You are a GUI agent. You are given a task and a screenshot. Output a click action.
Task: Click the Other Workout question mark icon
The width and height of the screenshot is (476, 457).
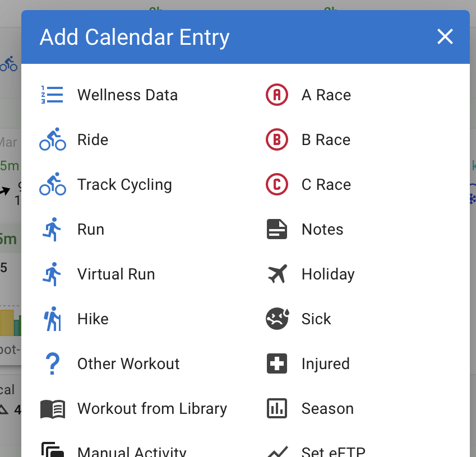(x=52, y=364)
